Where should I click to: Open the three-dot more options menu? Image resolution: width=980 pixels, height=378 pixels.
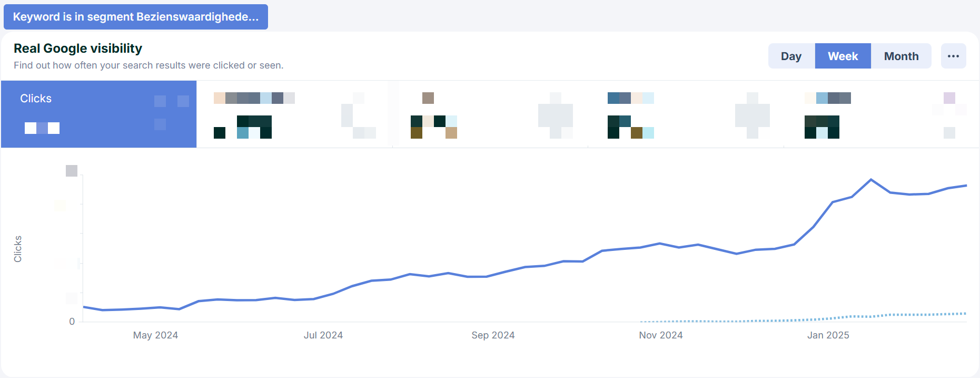point(953,56)
